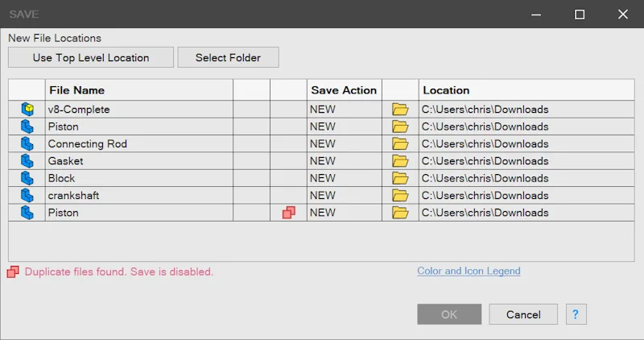The image size is (644, 340).
Task: Click the part icon in the crankshaft row
Action: click(27, 196)
